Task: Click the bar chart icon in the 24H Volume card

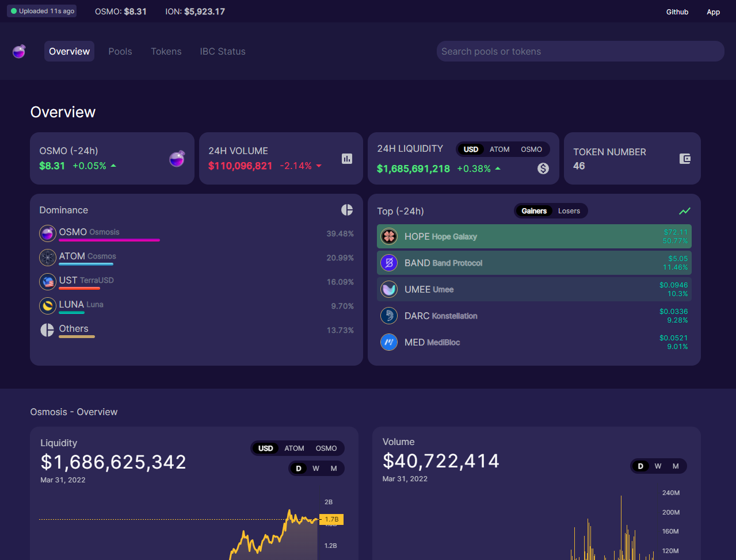Action: coord(347,159)
